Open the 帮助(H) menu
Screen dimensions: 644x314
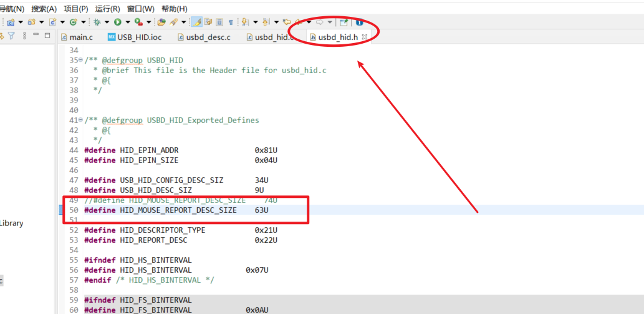[175, 9]
